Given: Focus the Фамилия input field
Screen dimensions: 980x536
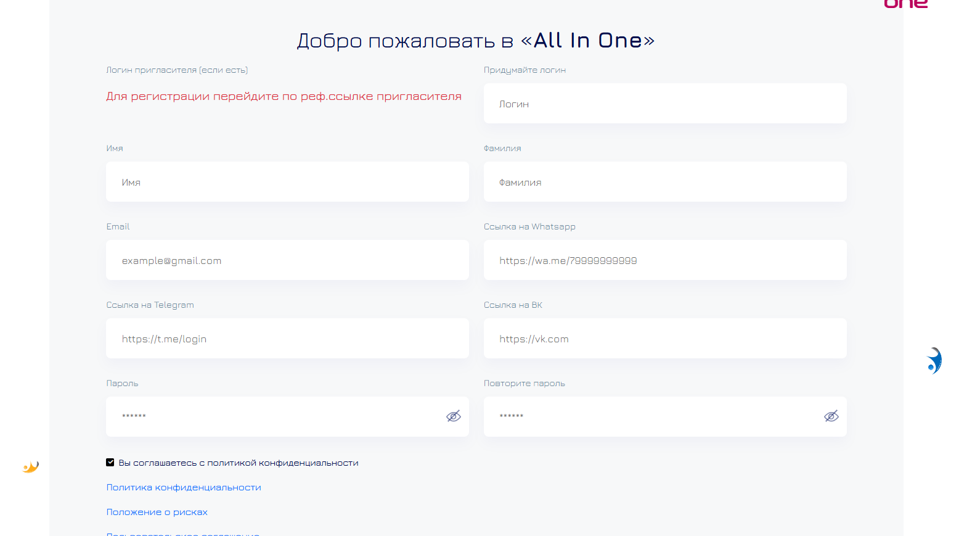Looking at the screenshot, I should click(665, 182).
